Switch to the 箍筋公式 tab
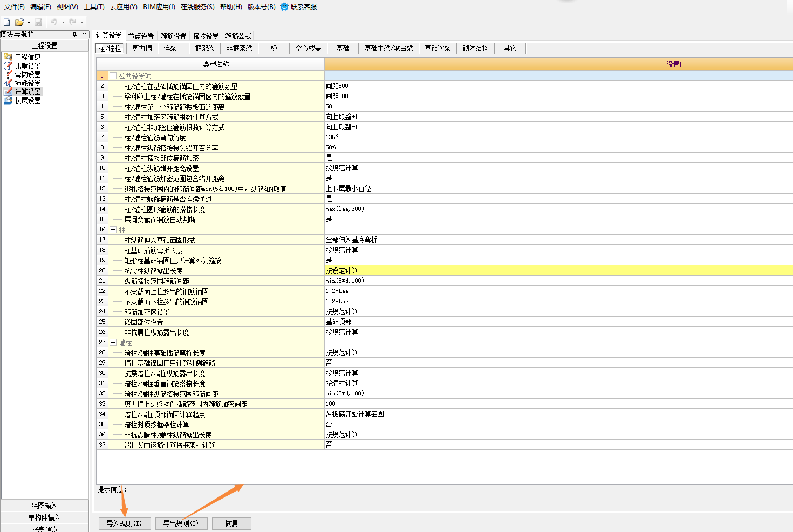Screen dimensions: 793x532 click(x=238, y=36)
